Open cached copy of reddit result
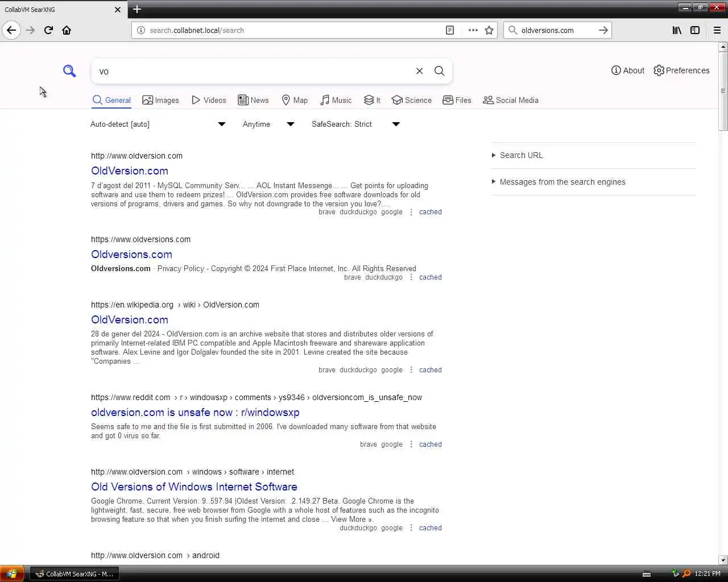This screenshot has width=728, height=582. 431,444
